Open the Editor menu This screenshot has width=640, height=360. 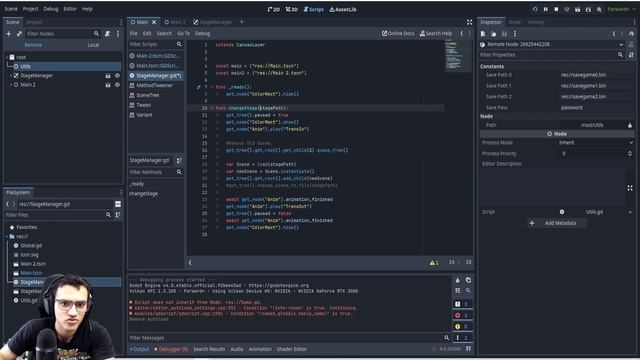click(x=70, y=9)
